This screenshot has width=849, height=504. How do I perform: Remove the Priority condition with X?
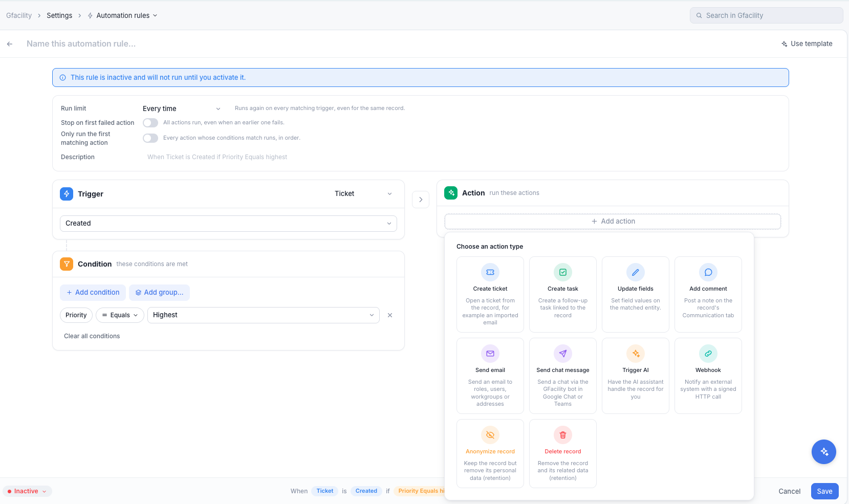(390, 315)
